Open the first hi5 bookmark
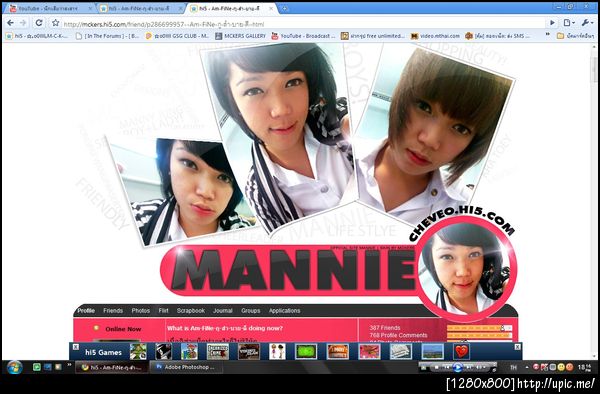The height and width of the screenshot is (394, 600). tap(37, 36)
